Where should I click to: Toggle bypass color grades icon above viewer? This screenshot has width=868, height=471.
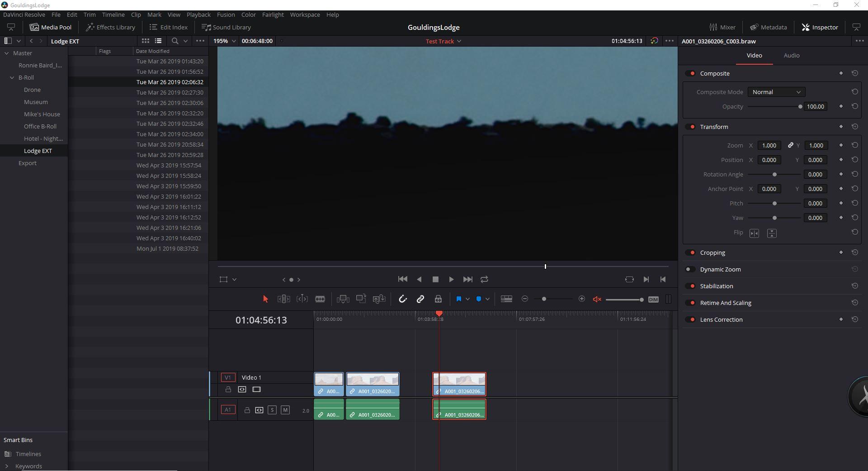654,41
